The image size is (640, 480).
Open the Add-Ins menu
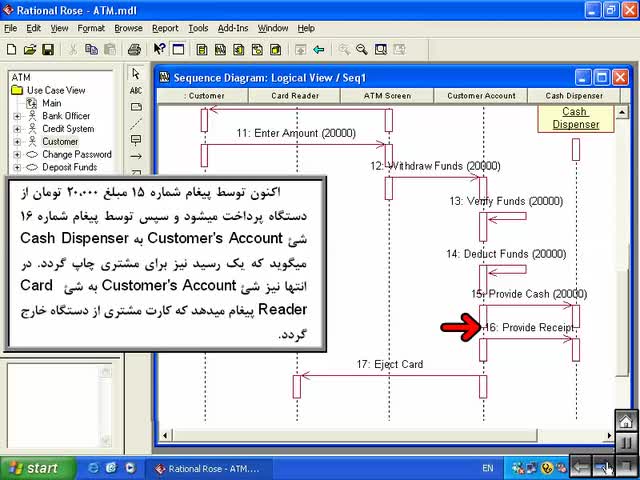point(233,28)
